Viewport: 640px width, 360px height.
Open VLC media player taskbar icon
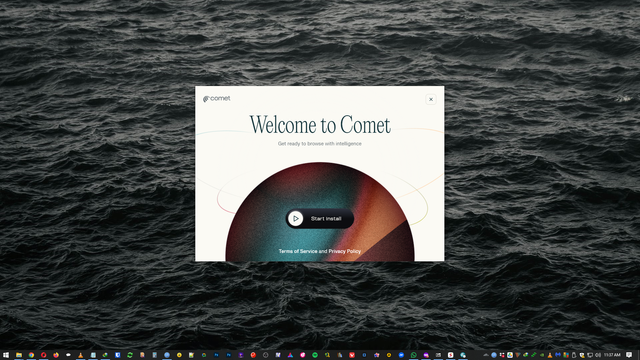coord(80,355)
